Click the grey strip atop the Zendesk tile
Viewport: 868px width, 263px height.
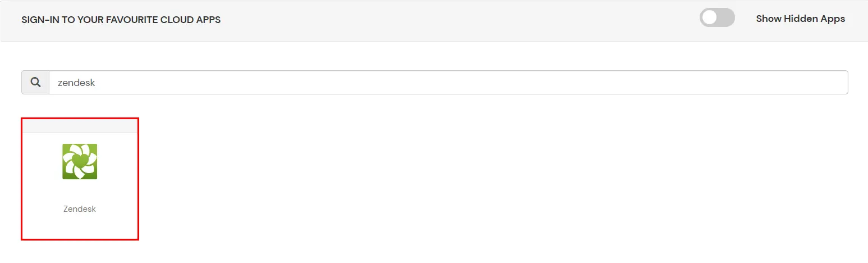80,126
